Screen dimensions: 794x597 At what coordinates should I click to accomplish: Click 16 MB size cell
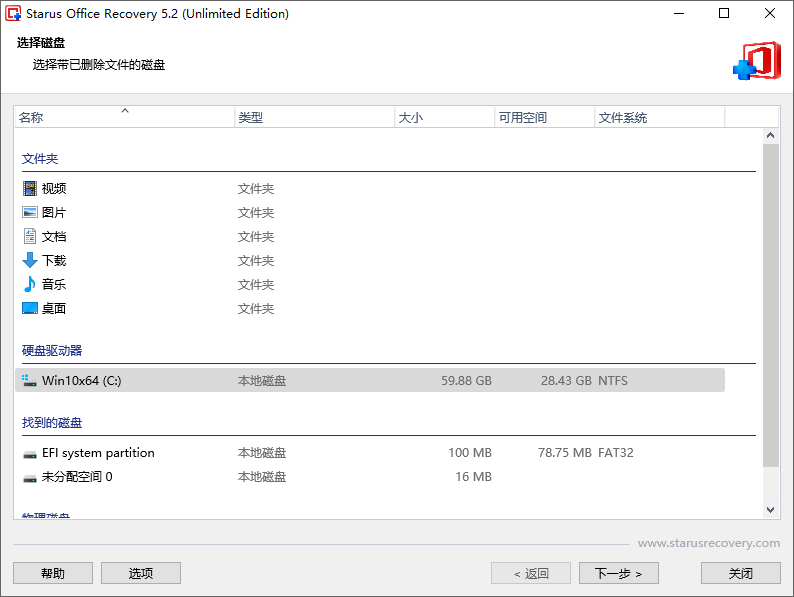click(x=473, y=476)
